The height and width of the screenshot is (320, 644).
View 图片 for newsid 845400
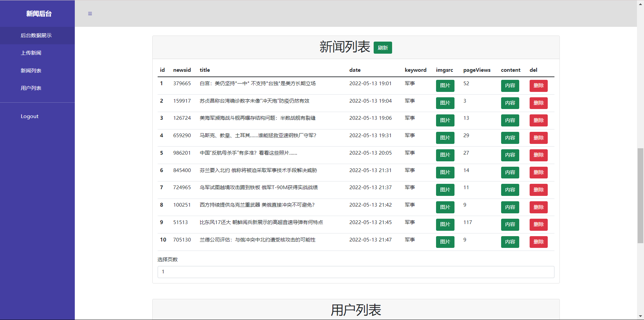tap(445, 172)
